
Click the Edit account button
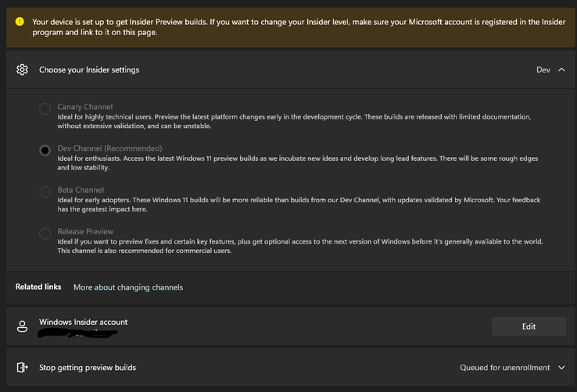click(x=529, y=326)
